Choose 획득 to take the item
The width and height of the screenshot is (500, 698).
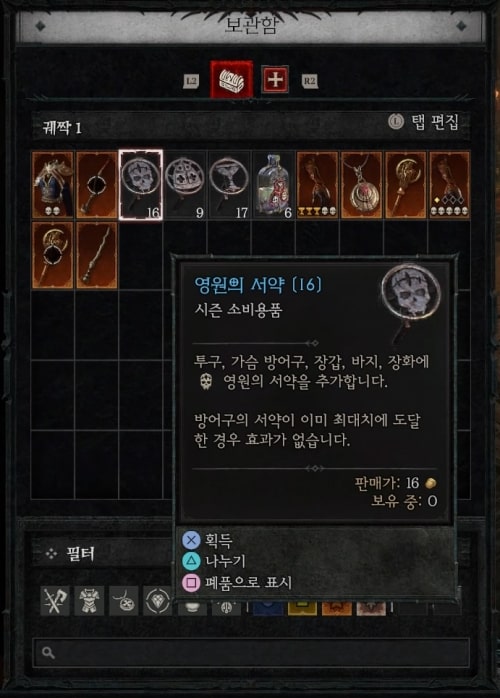[x=207, y=540]
